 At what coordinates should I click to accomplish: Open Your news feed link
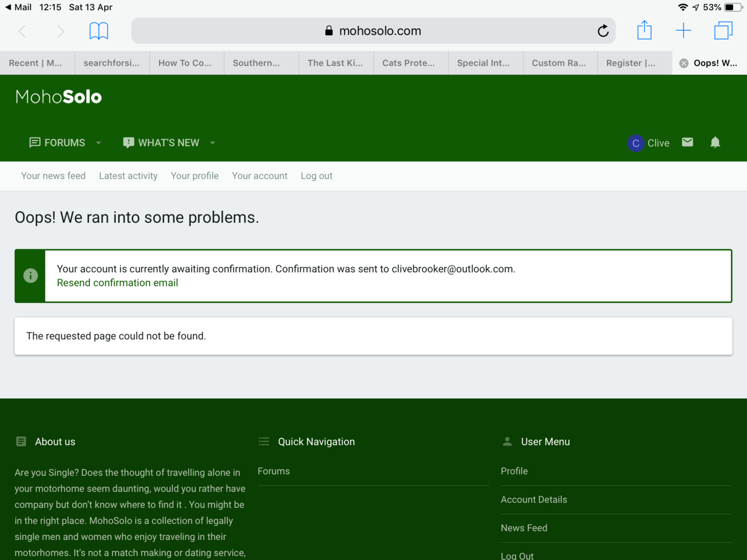[x=53, y=176]
